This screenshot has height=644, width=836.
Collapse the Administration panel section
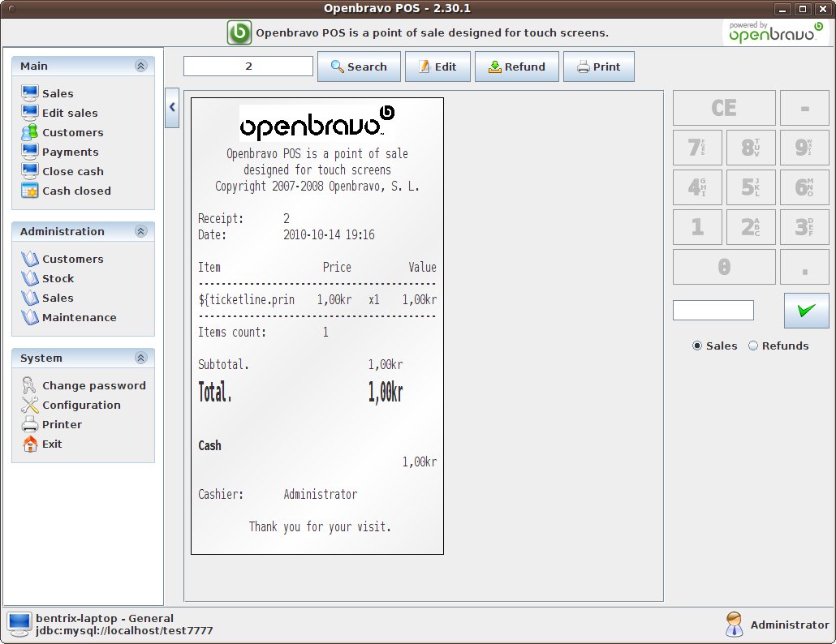point(140,231)
